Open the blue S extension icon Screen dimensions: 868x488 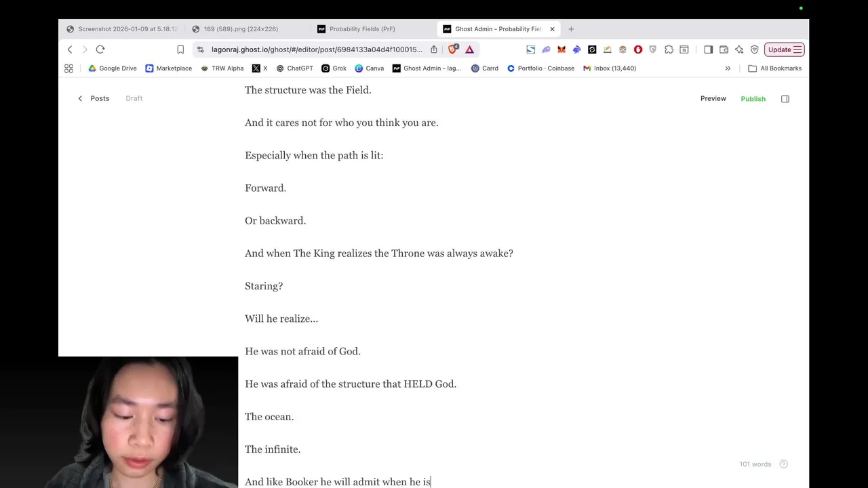[x=531, y=49]
